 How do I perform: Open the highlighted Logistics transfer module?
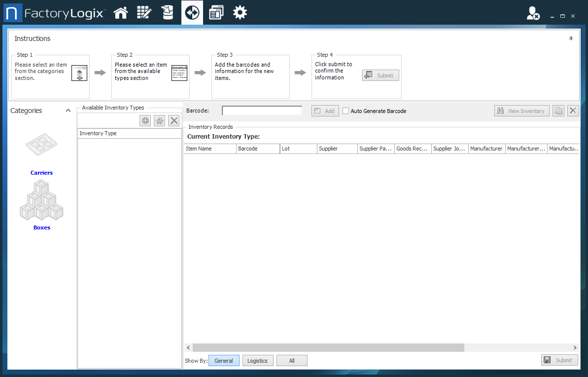pos(192,12)
